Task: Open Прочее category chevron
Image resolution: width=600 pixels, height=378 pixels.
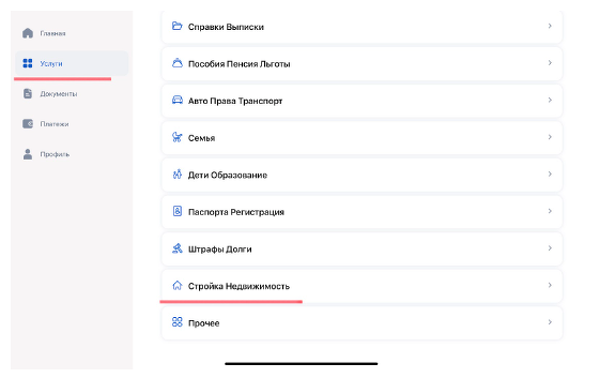Action: [550, 322]
